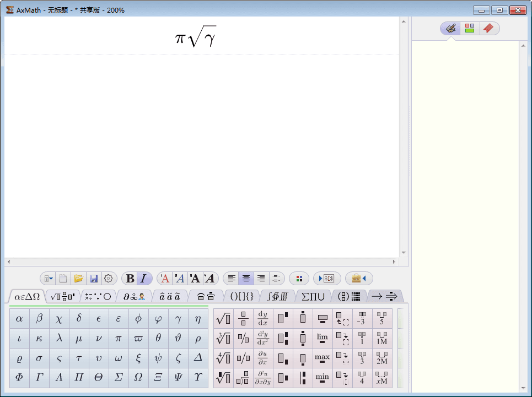
Task: Toggle italic formatting with I button
Action: pos(144,279)
